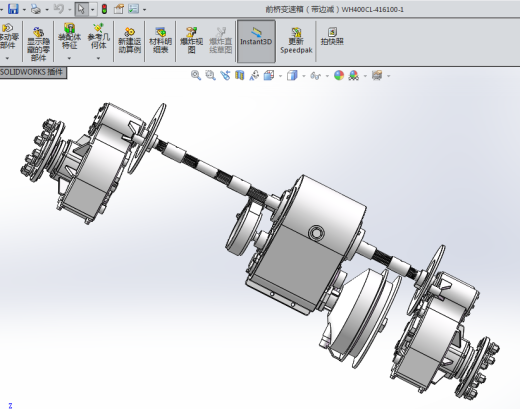Click the Zoom to Area icon

coord(210,75)
